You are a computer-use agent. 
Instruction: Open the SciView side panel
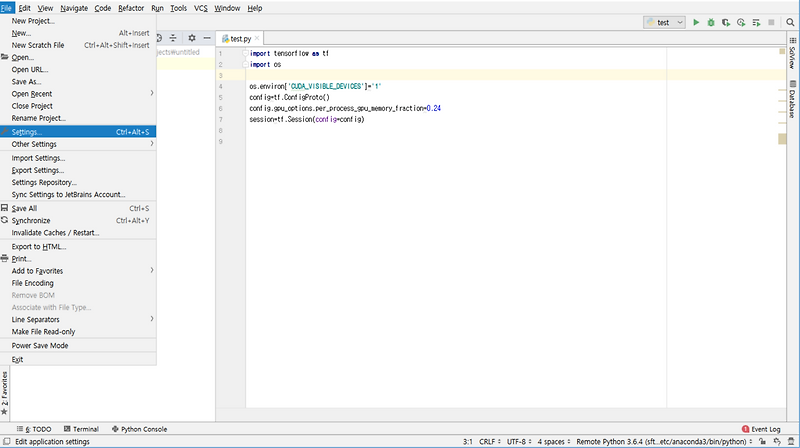pos(792,53)
